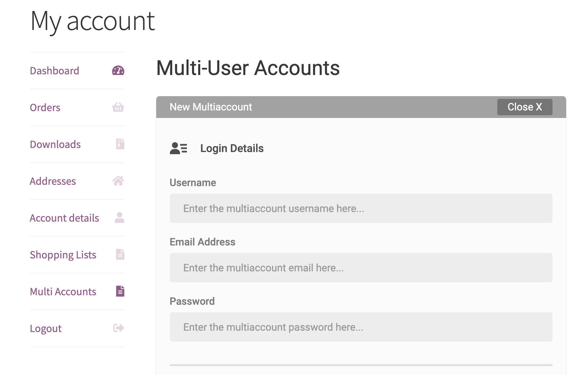
Task: Select the Orders basket icon
Action: [118, 107]
